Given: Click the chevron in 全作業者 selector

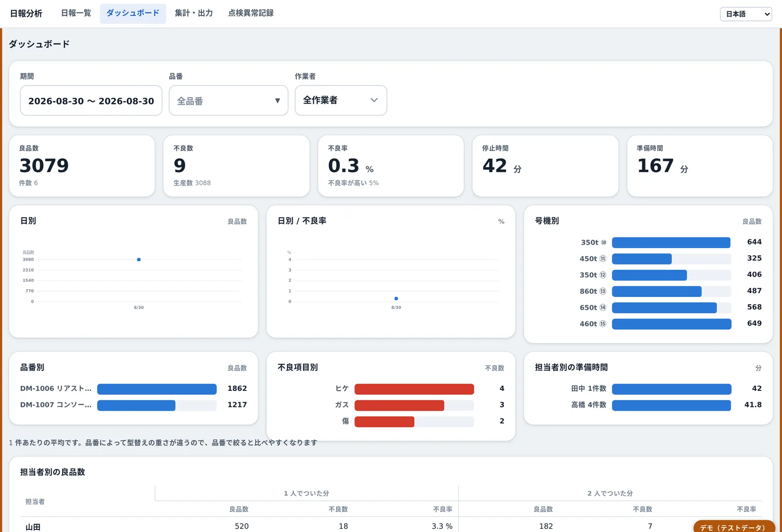Looking at the screenshot, I should click(x=374, y=100).
